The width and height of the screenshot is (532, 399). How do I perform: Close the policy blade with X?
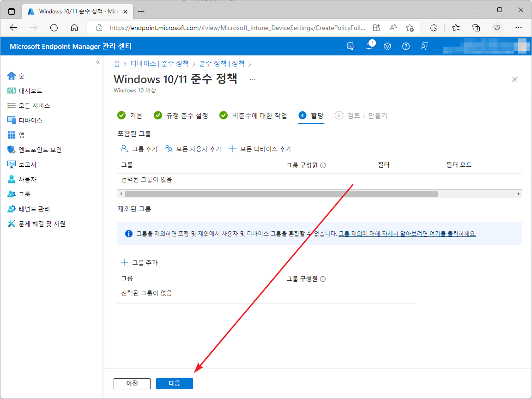tap(515, 79)
